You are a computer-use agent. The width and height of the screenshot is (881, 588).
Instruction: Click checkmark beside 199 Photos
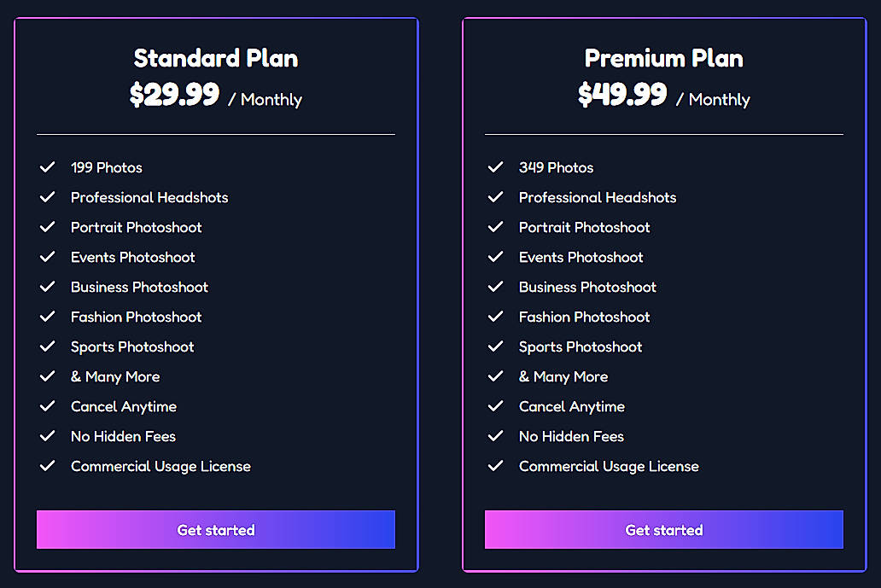(x=47, y=167)
